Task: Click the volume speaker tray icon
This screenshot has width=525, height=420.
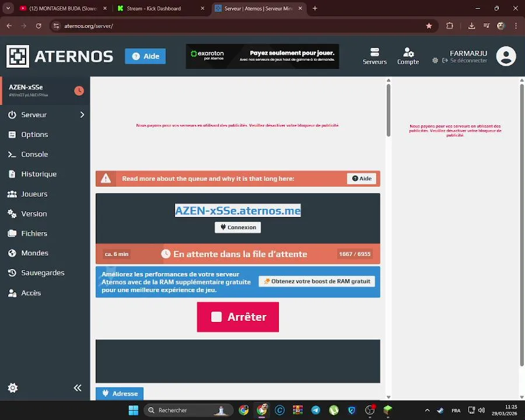Action: tap(481, 410)
